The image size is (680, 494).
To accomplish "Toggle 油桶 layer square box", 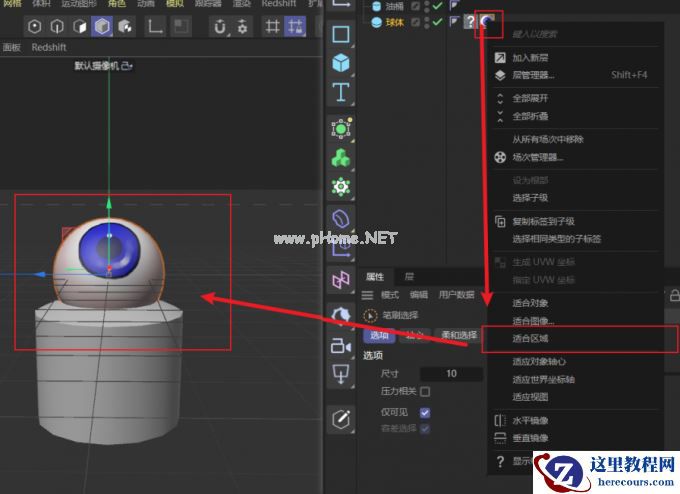I will click(415, 6).
